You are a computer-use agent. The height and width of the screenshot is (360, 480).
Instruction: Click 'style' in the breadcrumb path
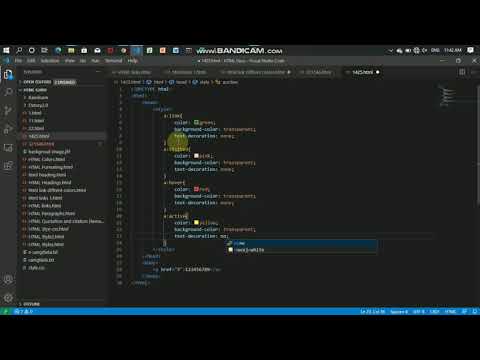point(204,82)
